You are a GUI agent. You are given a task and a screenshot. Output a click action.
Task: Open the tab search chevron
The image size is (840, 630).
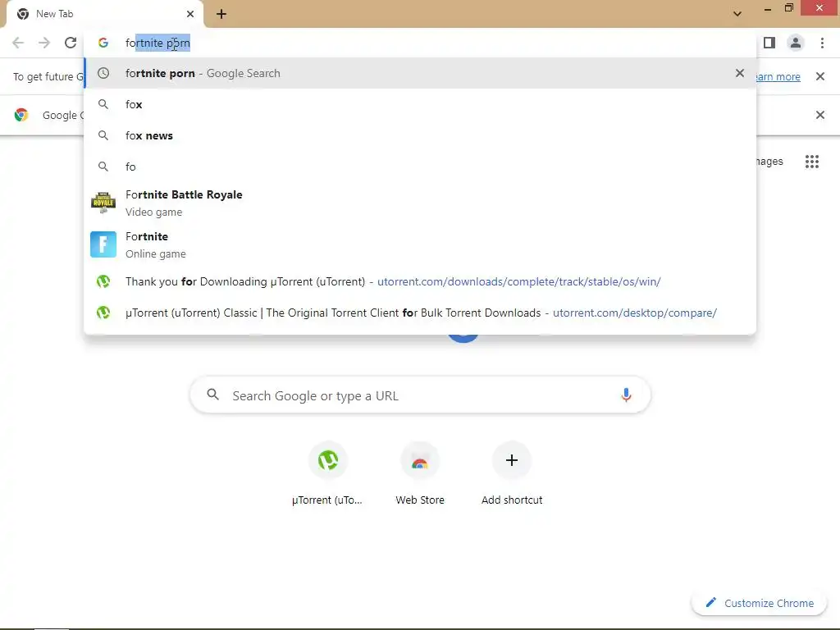pyautogui.click(x=737, y=14)
